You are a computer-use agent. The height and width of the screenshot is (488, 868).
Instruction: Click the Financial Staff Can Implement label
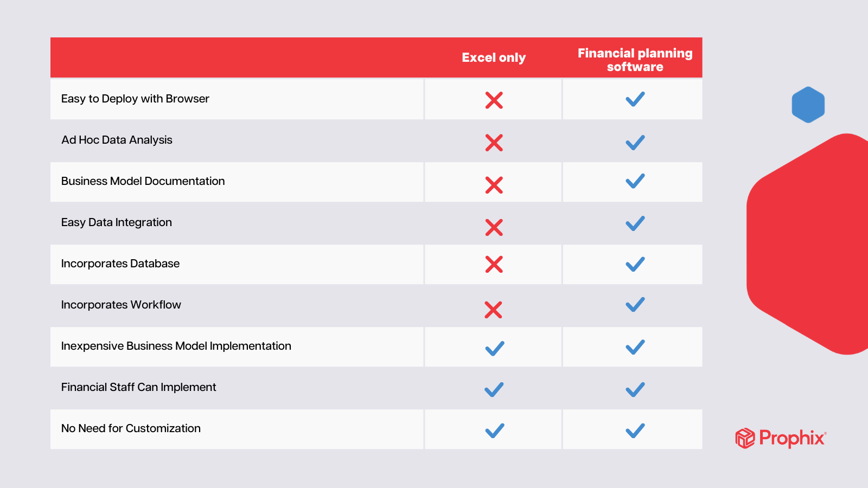(x=138, y=387)
